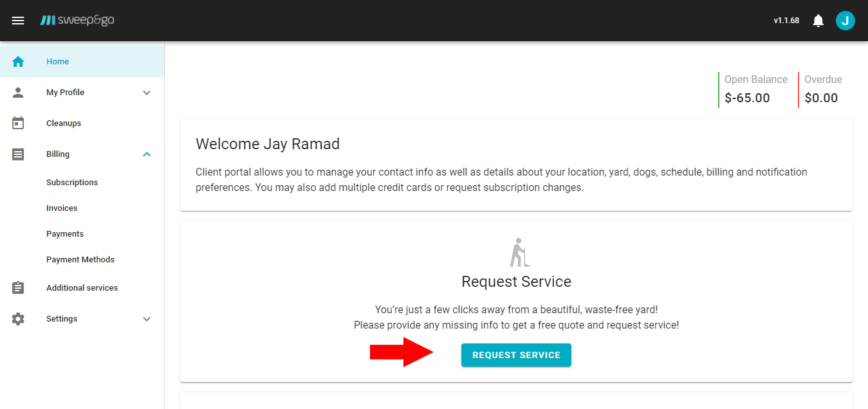Open the hamburger menu in the top bar

pyautogui.click(x=18, y=20)
